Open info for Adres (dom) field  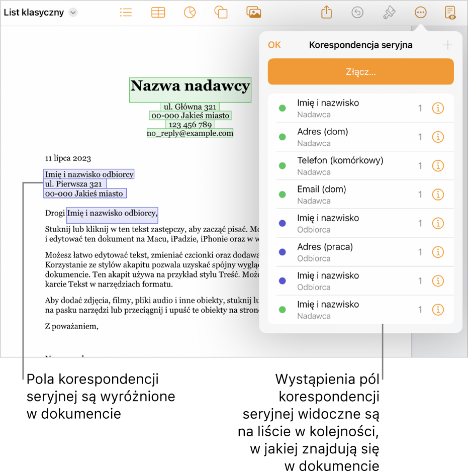[438, 137]
